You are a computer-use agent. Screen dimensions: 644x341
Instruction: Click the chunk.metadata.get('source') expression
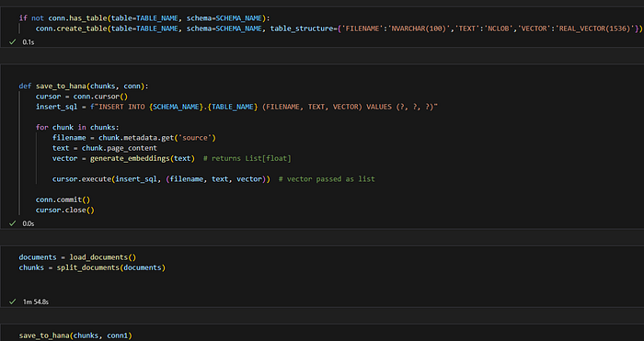coord(157,138)
